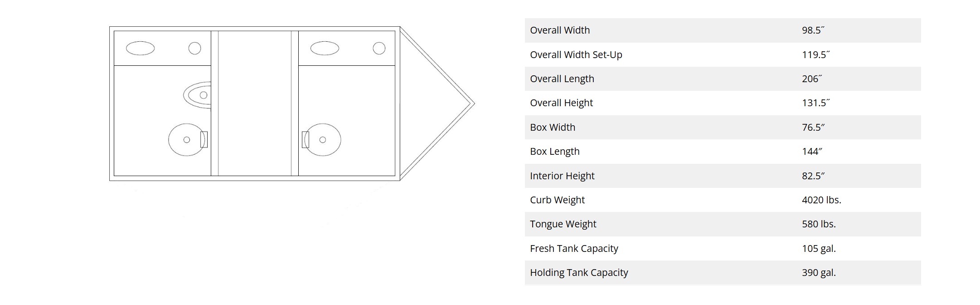Click the Overall Width Set-Up label

coord(576,54)
